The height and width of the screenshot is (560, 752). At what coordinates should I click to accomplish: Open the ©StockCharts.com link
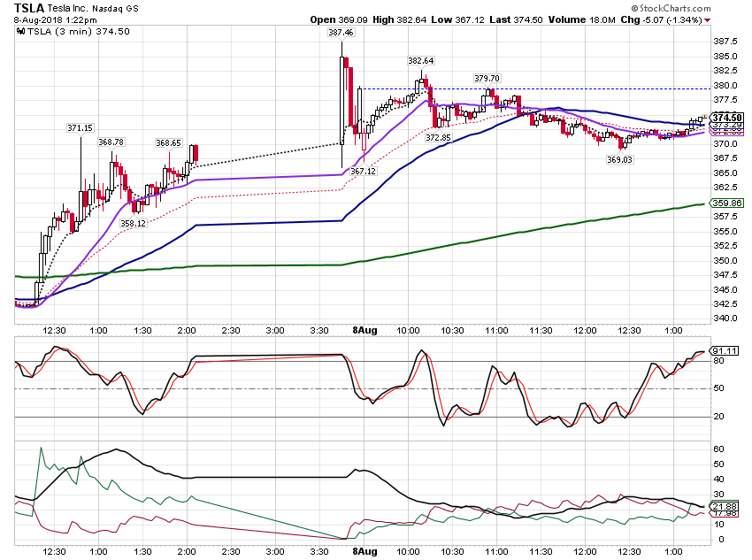[x=671, y=8]
